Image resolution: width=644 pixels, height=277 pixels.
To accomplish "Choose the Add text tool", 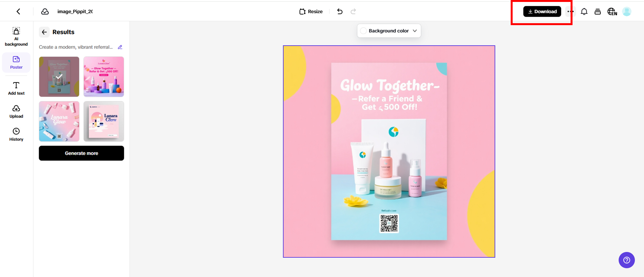I will [16, 89].
